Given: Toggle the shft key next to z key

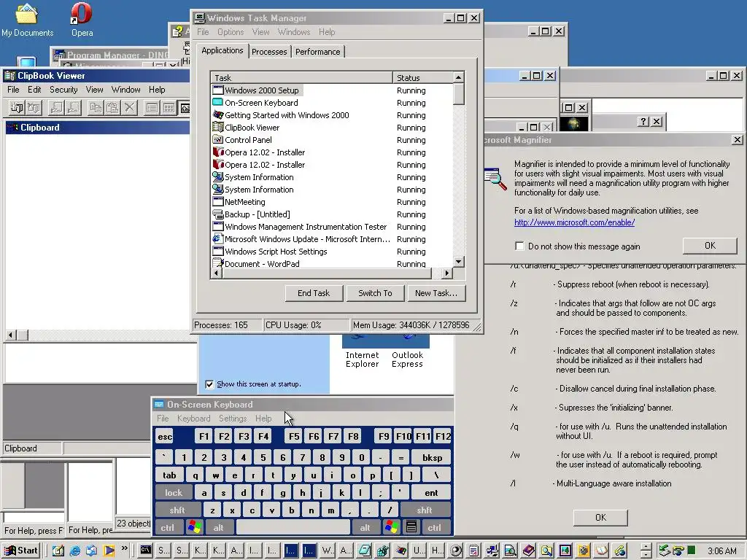Looking at the screenshot, I should 177,510.
